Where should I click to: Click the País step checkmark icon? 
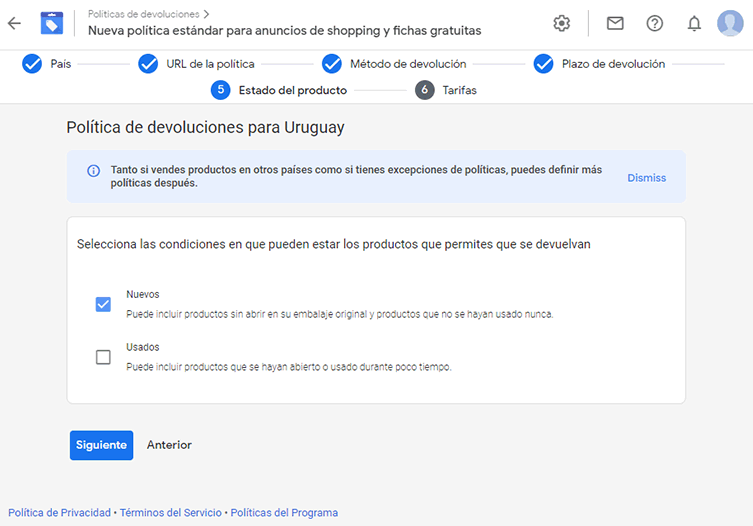coord(32,64)
